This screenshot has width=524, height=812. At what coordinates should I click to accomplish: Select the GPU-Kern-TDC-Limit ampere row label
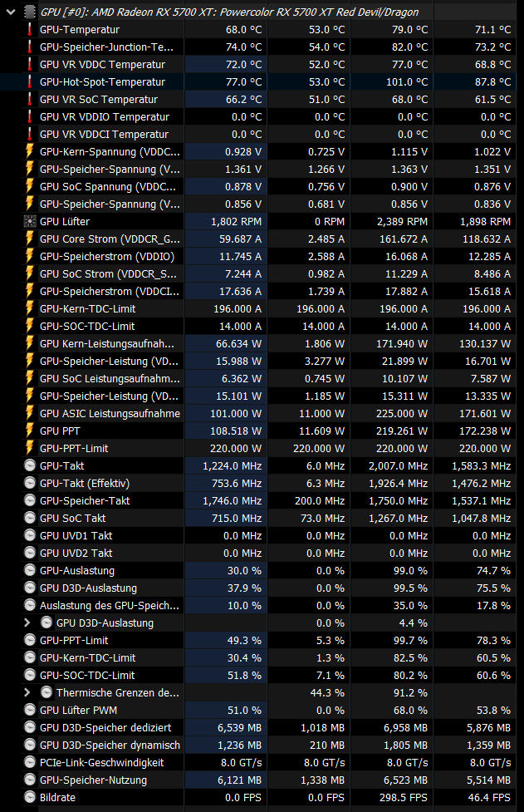point(87,308)
